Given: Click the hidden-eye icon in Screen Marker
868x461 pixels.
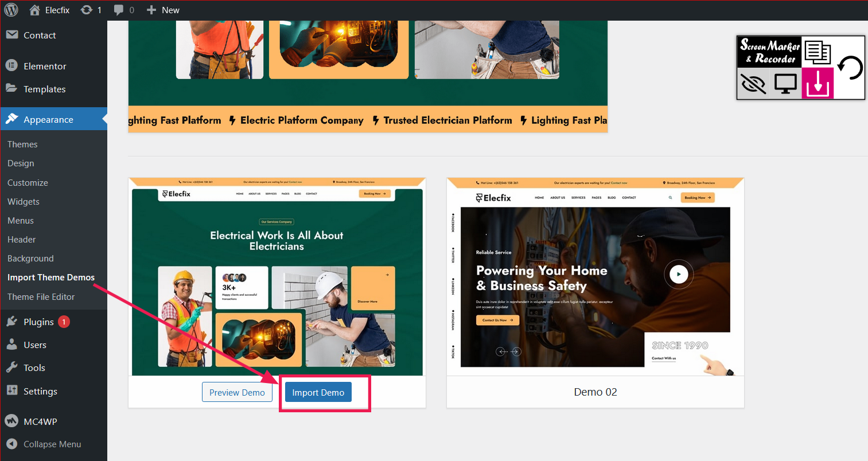Looking at the screenshot, I should coord(753,84).
